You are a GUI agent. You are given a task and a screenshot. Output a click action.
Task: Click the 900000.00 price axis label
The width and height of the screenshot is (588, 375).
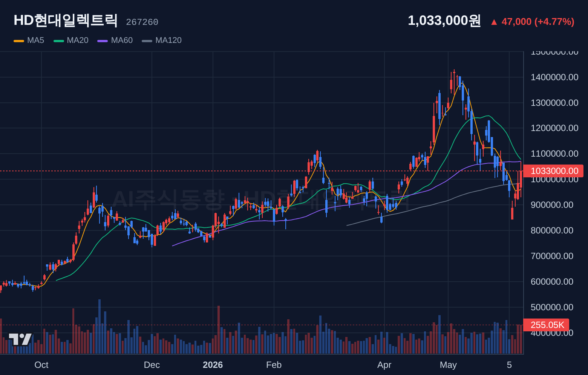pos(552,205)
